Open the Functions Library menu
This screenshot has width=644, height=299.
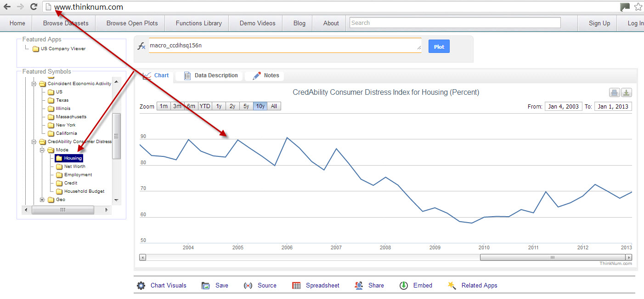[x=198, y=23]
